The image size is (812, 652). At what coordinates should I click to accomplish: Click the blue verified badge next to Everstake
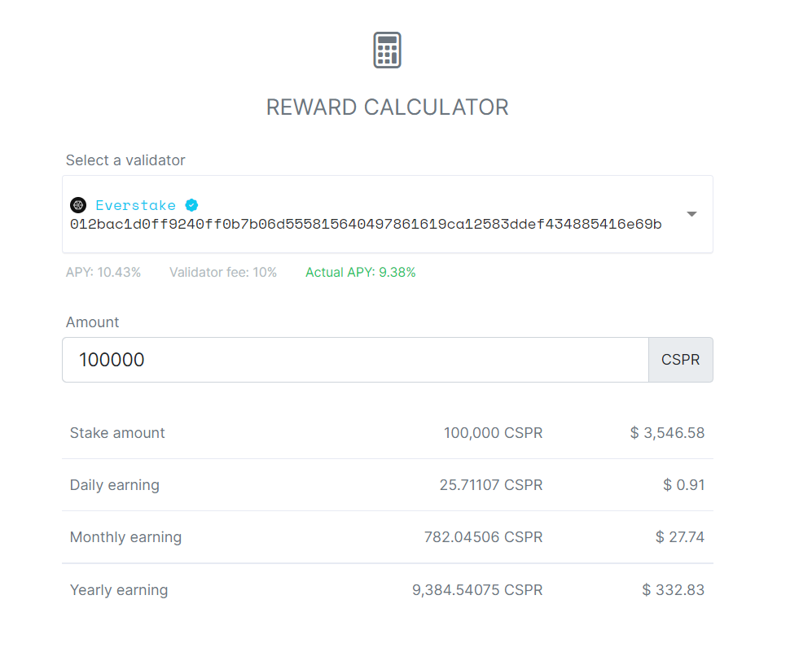191,205
